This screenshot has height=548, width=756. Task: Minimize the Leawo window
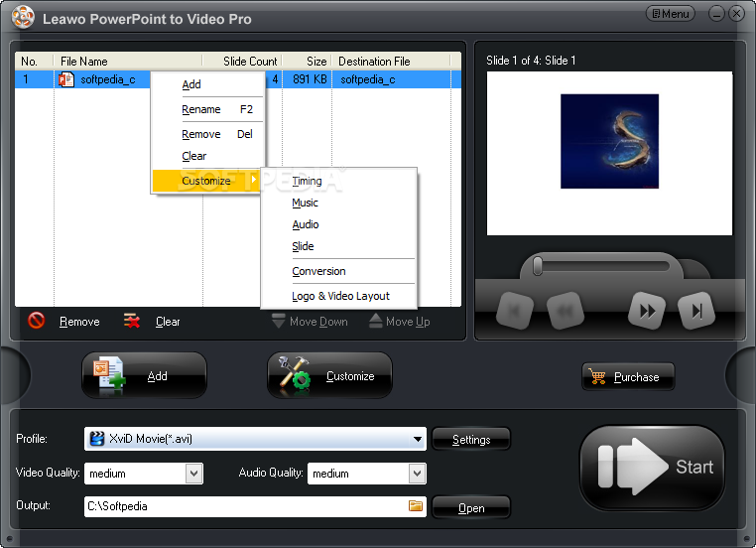pyautogui.click(x=716, y=14)
